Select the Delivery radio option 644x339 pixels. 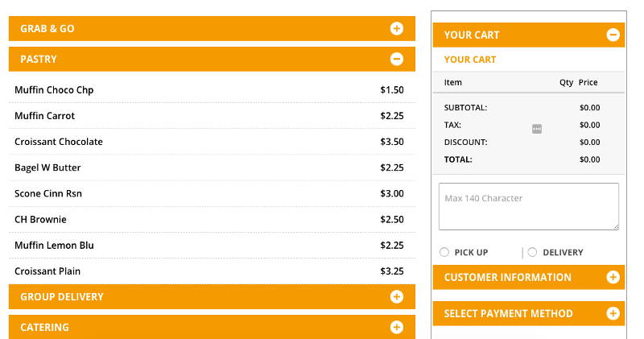click(x=532, y=252)
